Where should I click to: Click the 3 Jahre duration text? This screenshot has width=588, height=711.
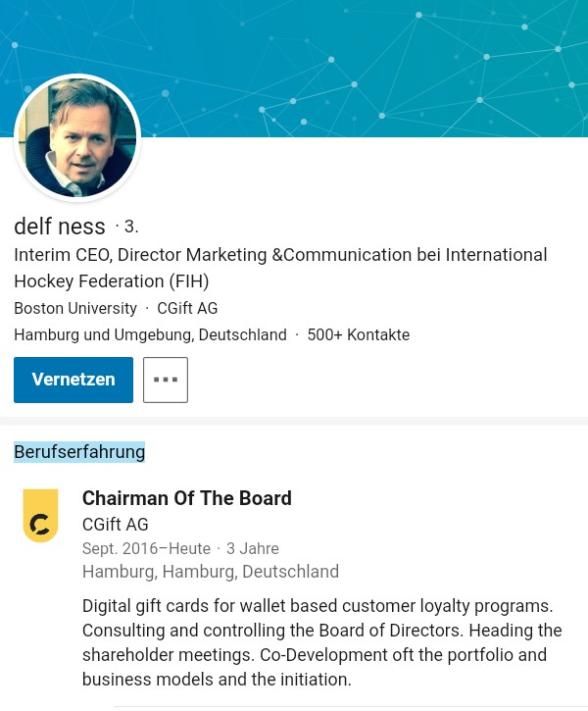(253, 548)
